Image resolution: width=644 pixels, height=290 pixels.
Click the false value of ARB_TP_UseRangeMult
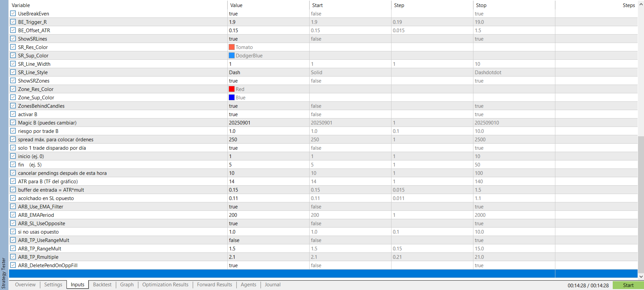tap(234, 240)
